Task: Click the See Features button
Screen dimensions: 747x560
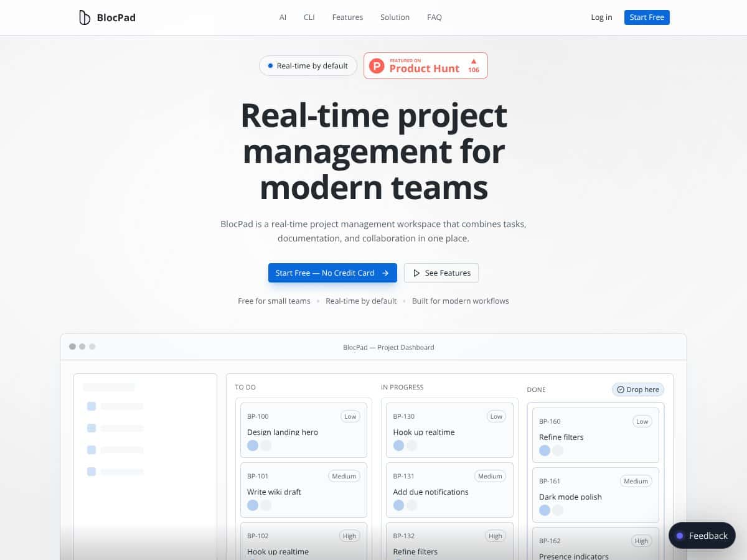Action: (x=441, y=273)
